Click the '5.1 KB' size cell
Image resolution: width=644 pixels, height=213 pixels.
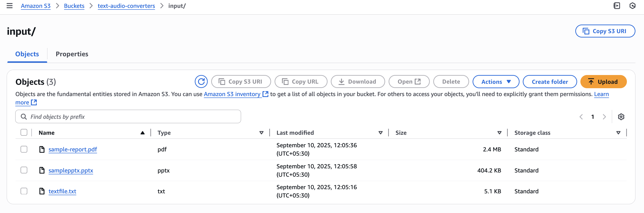492,191
